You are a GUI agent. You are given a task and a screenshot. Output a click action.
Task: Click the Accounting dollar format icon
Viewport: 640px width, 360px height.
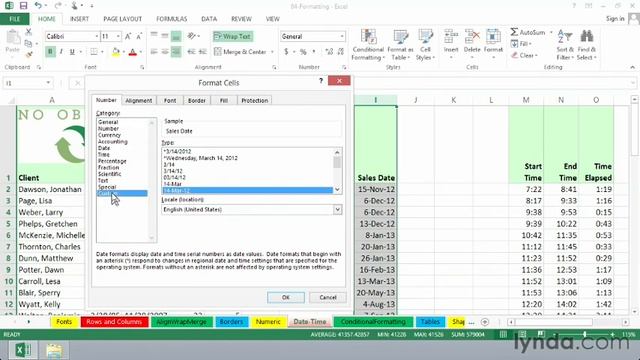[286, 52]
